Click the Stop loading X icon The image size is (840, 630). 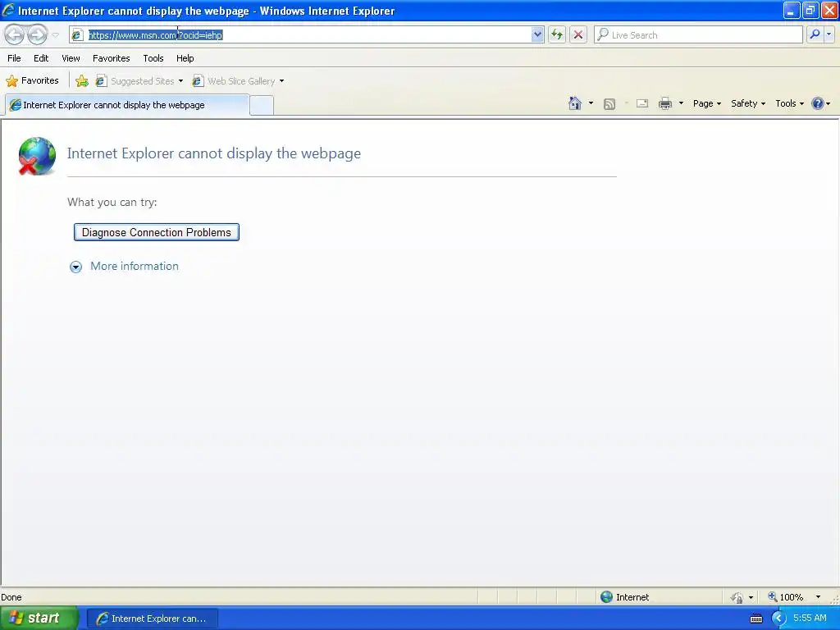(578, 34)
